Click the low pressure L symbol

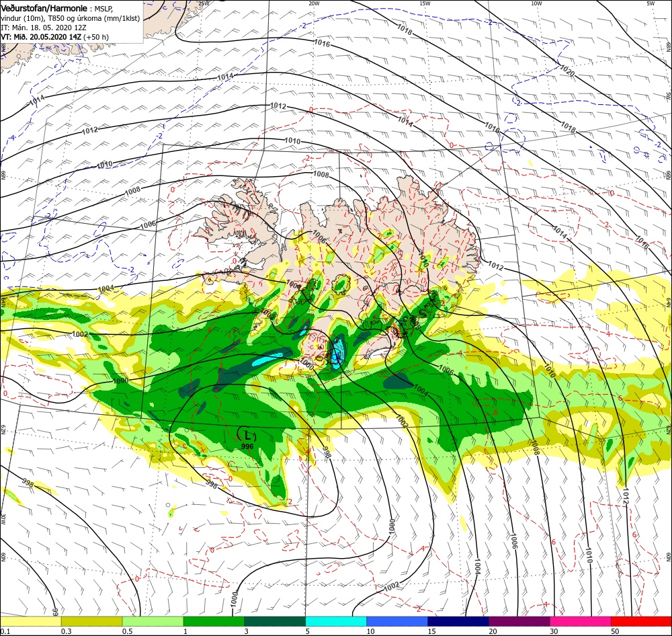coord(247,435)
